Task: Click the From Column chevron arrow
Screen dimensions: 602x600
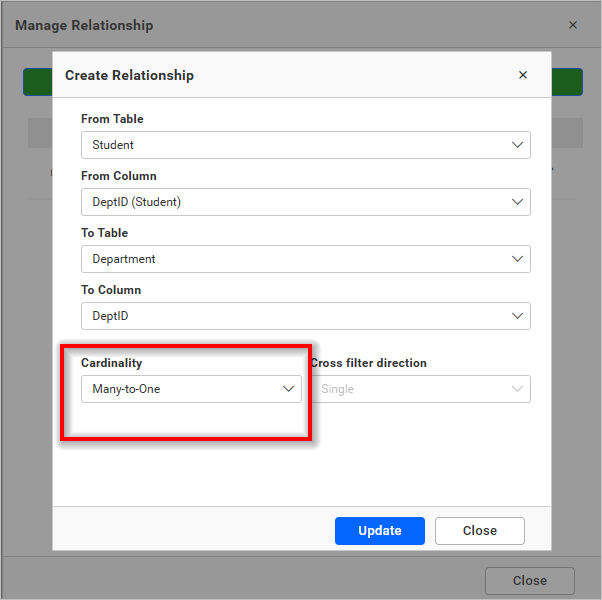Action: pos(517,202)
